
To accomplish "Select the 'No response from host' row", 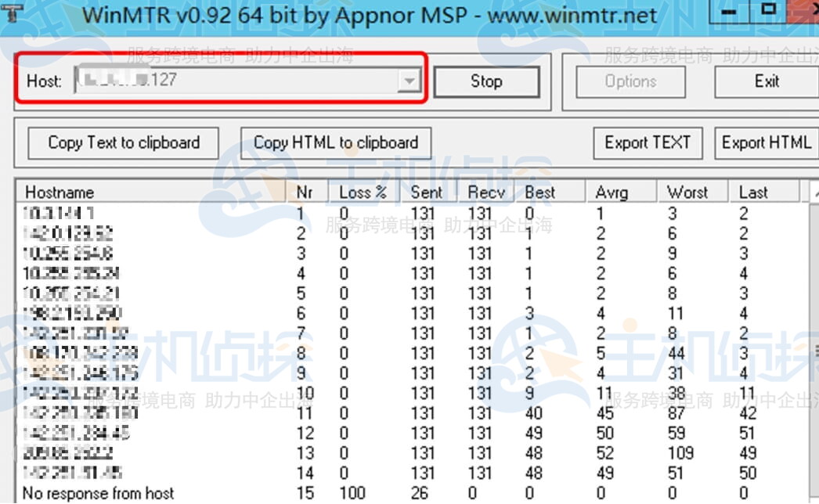I will click(x=413, y=492).
